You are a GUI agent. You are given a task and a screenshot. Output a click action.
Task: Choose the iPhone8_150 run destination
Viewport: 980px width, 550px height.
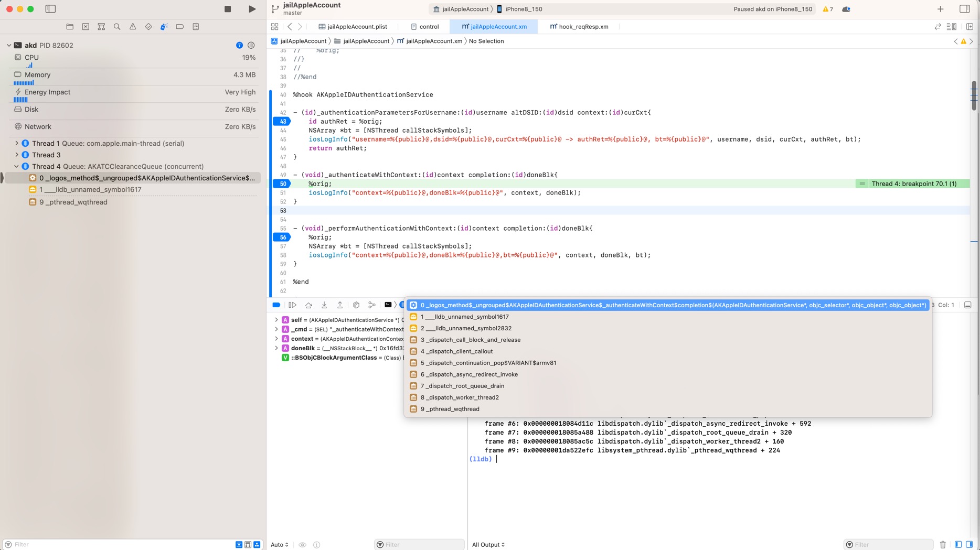[x=519, y=9]
